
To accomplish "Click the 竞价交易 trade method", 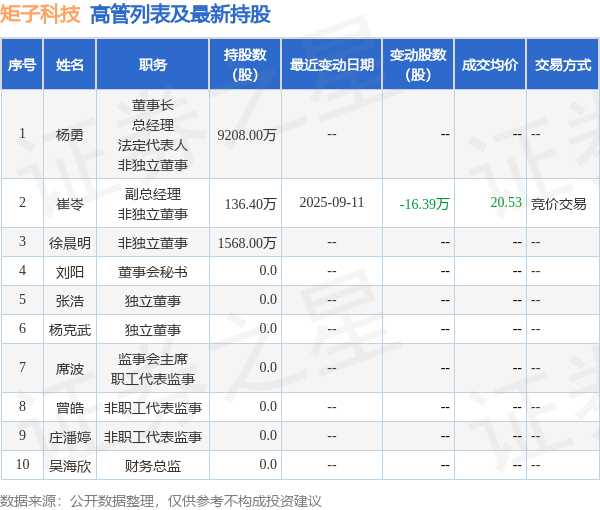I will [558, 204].
